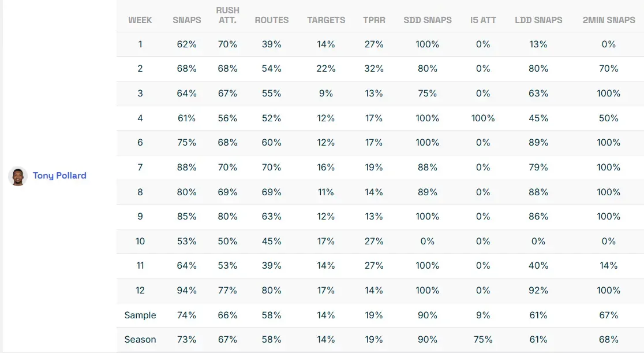644x353 pixels.
Task: Sort by RUSH ATT. column header
Action: (228, 15)
